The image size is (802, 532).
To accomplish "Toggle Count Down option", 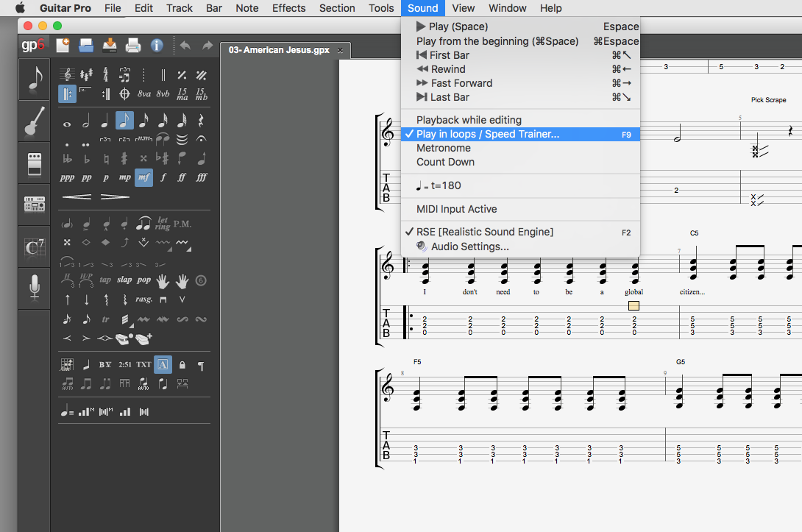I will 520,162.
